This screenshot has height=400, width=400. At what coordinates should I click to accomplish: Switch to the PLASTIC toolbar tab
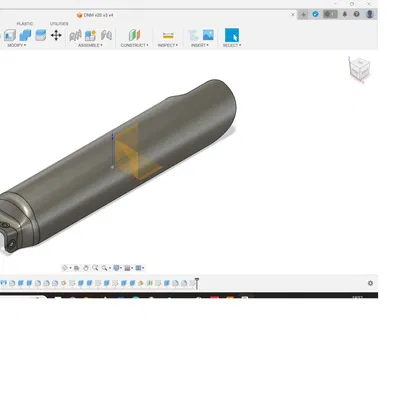point(25,24)
